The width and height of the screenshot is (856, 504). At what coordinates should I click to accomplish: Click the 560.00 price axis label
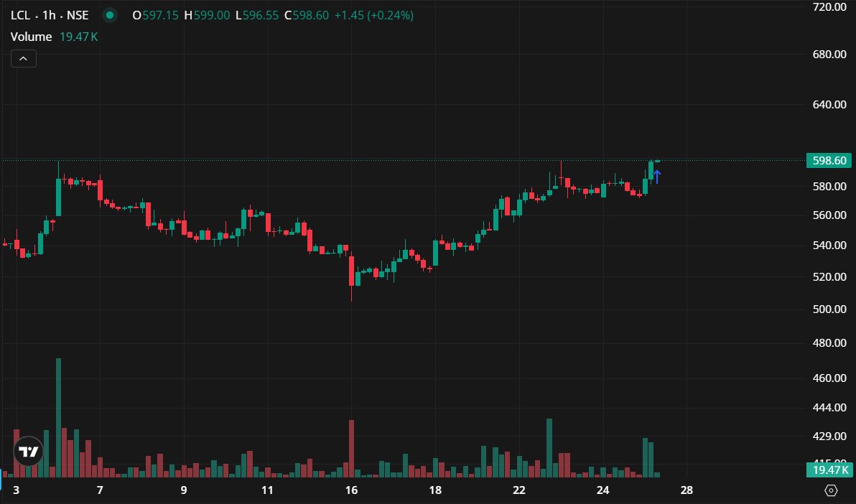pyautogui.click(x=829, y=215)
